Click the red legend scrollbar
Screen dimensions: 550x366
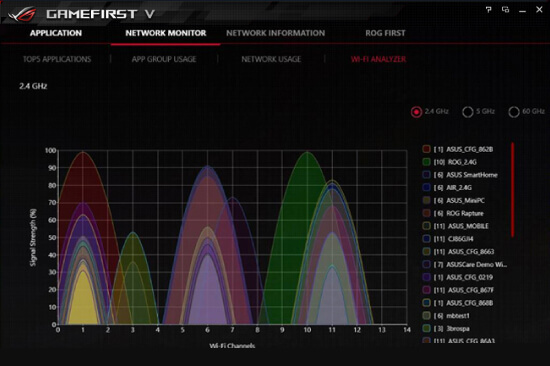point(512,189)
